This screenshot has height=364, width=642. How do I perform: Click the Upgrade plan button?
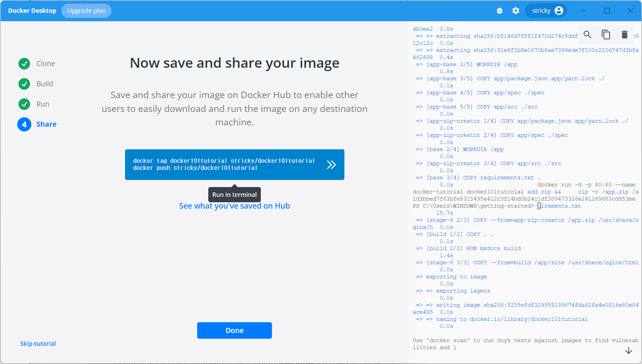[x=86, y=11]
